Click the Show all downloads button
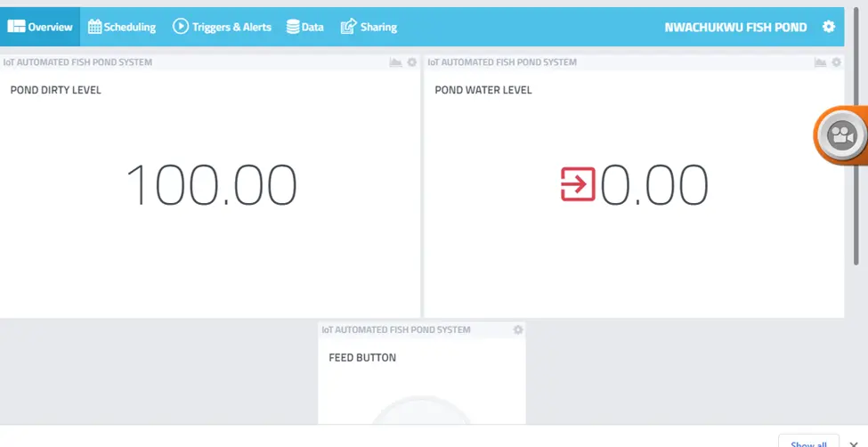The image size is (868, 447). [808, 441]
